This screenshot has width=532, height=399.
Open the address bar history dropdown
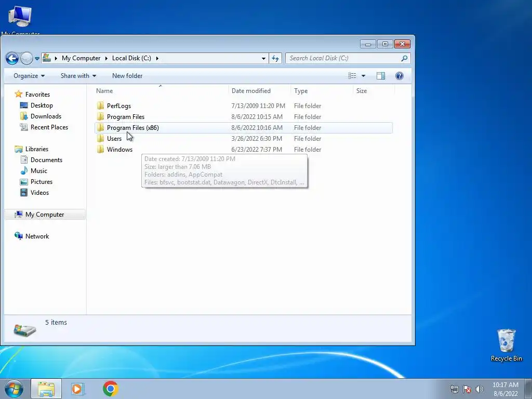[x=263, y=58]
